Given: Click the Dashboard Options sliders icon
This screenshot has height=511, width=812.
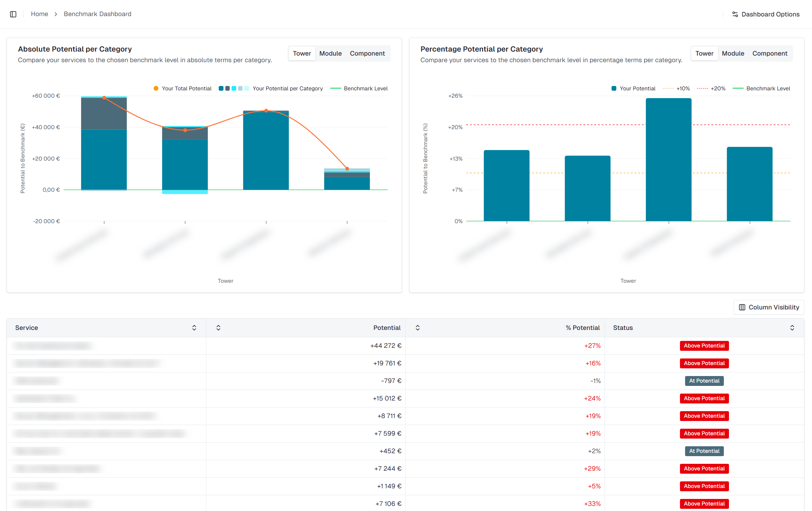Looking at the screenshot, I should pos(735,14).
